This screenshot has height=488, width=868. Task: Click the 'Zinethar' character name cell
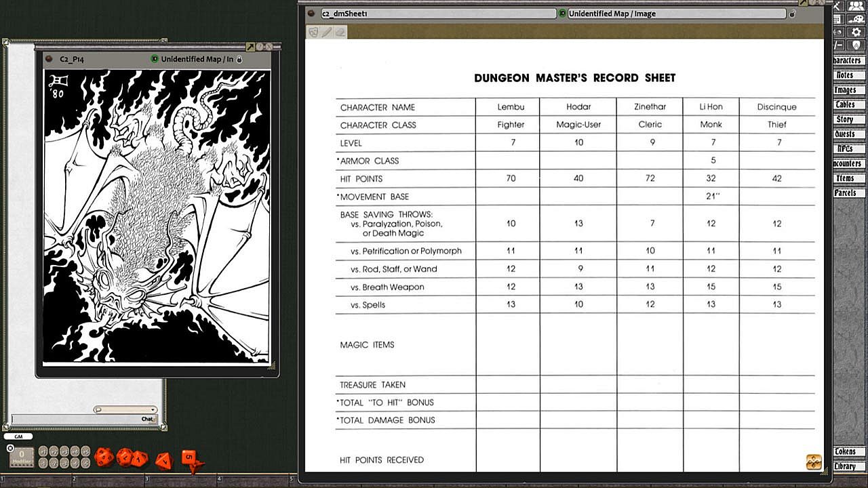click(x=650, y=107)
